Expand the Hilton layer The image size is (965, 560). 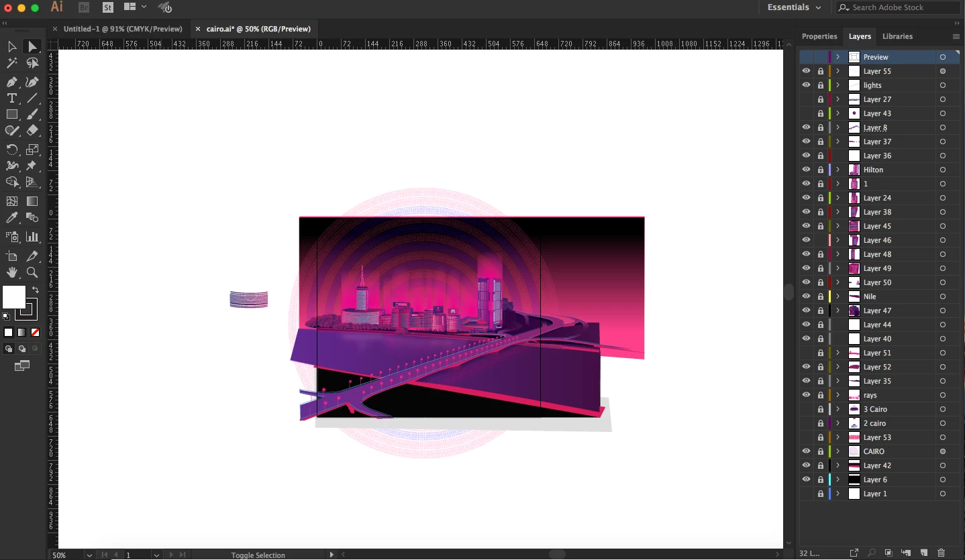coord(837,170)
